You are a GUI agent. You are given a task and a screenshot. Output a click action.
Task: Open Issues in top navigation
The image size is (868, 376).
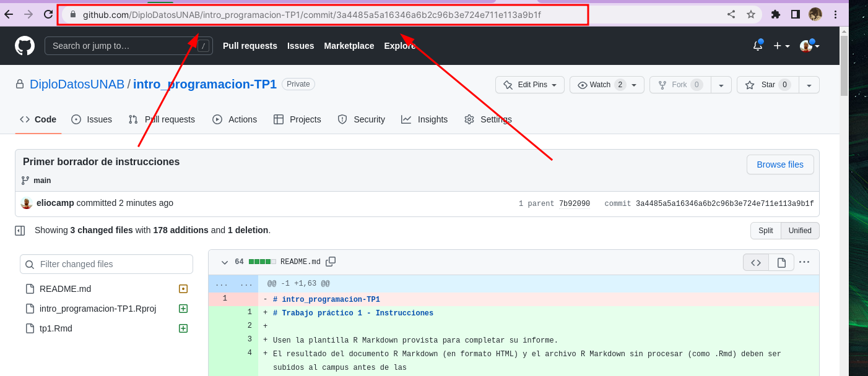point(300,46)
